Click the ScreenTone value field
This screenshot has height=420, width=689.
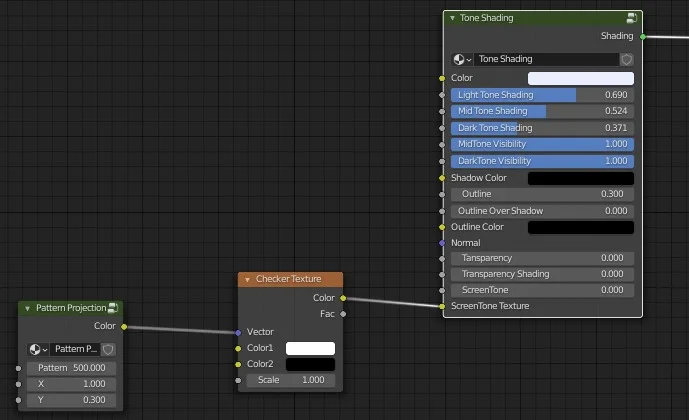point(542,290)
